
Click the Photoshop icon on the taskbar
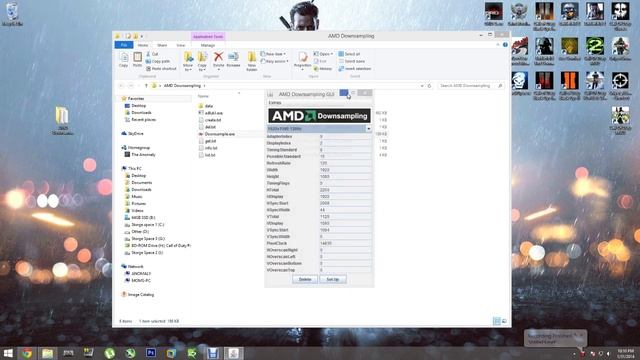(151, 353)
